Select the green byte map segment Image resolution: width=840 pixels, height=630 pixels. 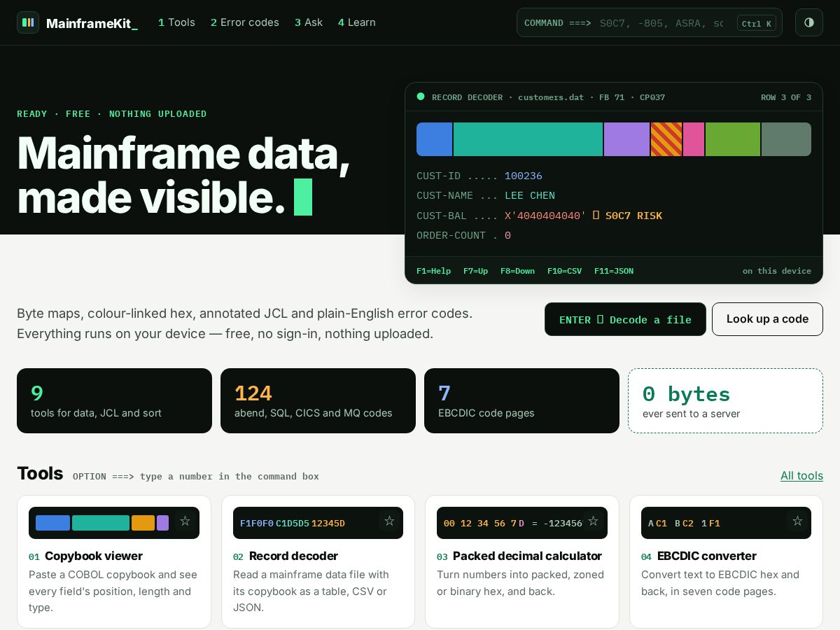pyautogui.click(x=733, y=139)
